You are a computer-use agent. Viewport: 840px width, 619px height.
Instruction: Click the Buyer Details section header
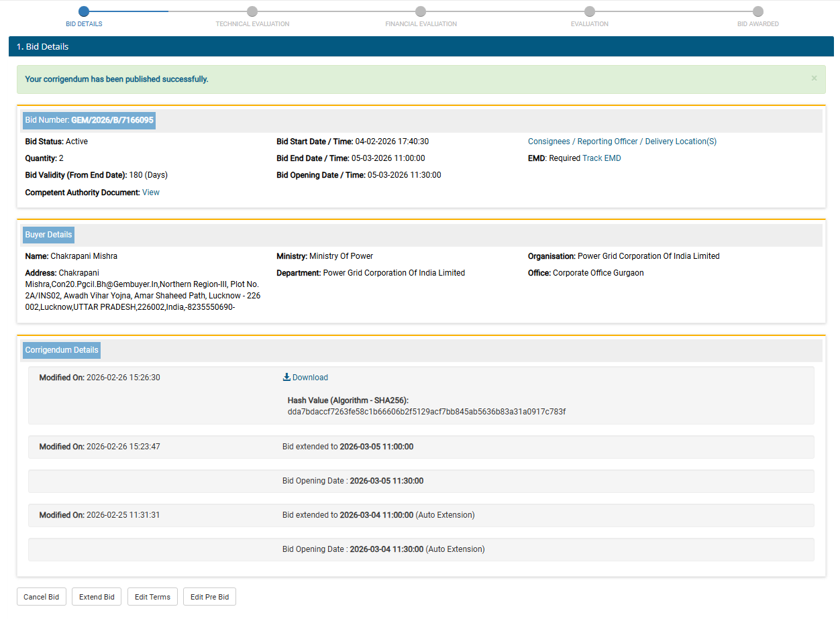[48, 235]
